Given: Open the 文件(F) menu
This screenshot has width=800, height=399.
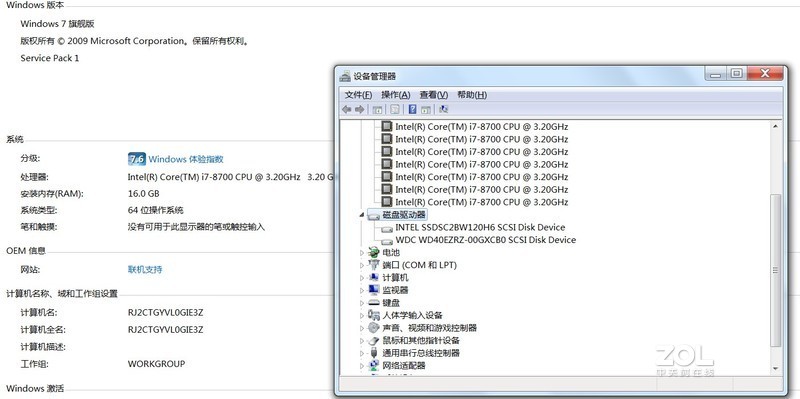Looking at the screenshot, I should click(x=358, y=95).
